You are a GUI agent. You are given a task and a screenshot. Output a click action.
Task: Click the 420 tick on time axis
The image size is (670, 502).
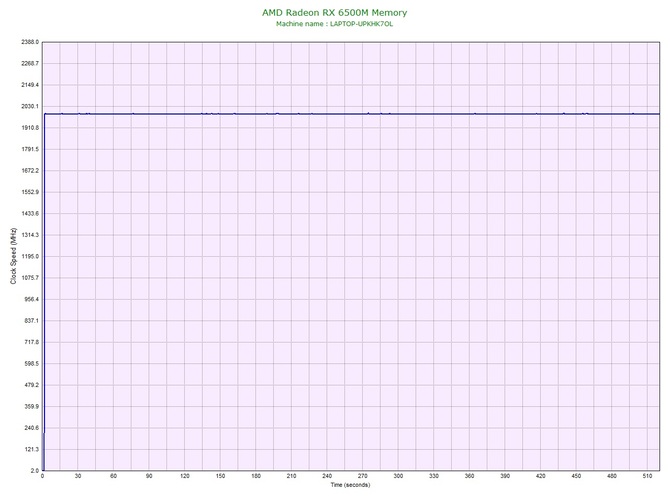point(541,476)
